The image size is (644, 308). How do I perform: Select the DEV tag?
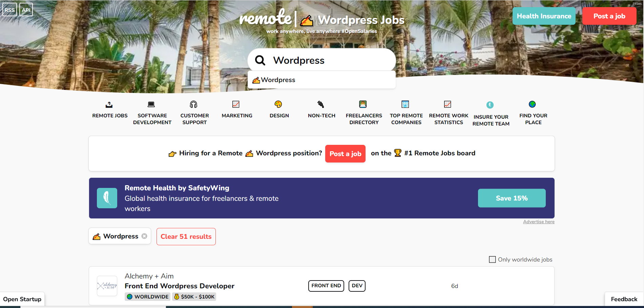click(x=357, y=286)
